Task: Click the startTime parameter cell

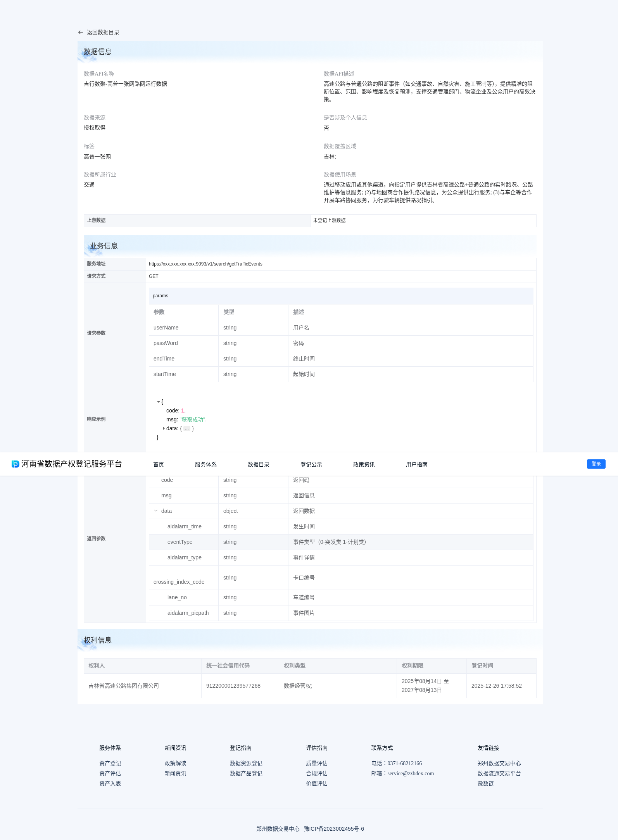Action: (x=184, y=374)
